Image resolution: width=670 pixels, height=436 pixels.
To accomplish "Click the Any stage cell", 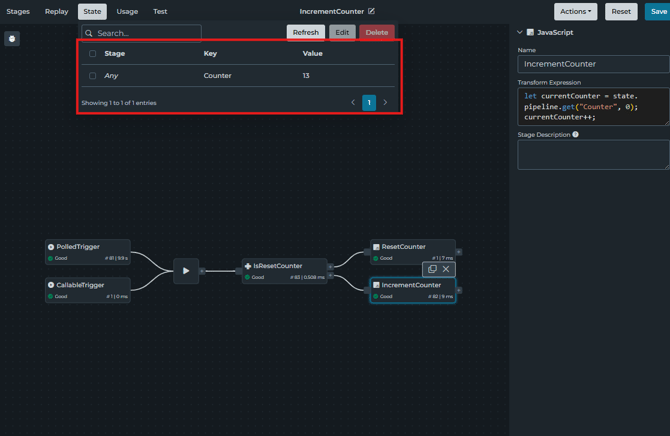I will pyautogui.click(x=111, y=76).
